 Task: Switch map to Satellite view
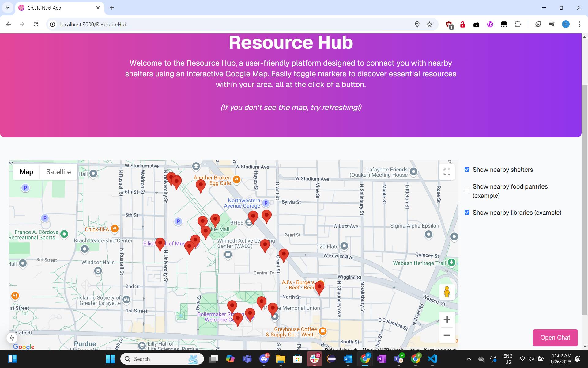coord(58,172)
